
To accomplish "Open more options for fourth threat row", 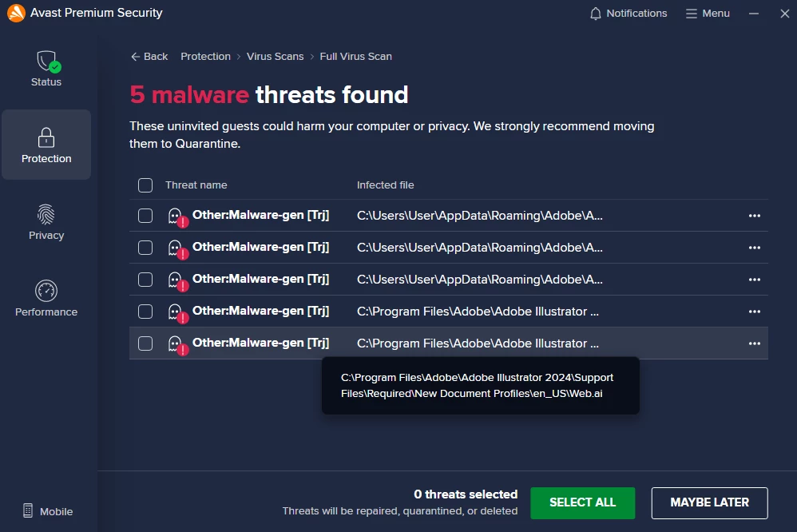I will [x=755, y=312].
